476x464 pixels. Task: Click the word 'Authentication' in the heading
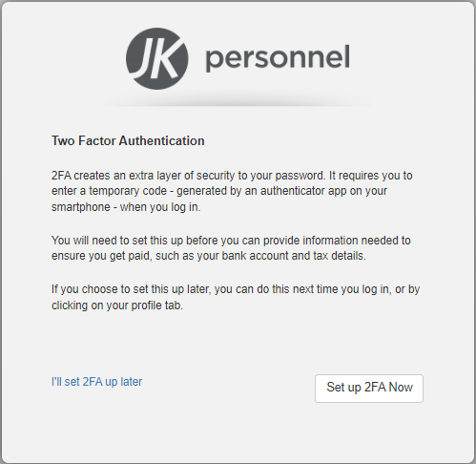pos(161,140)
